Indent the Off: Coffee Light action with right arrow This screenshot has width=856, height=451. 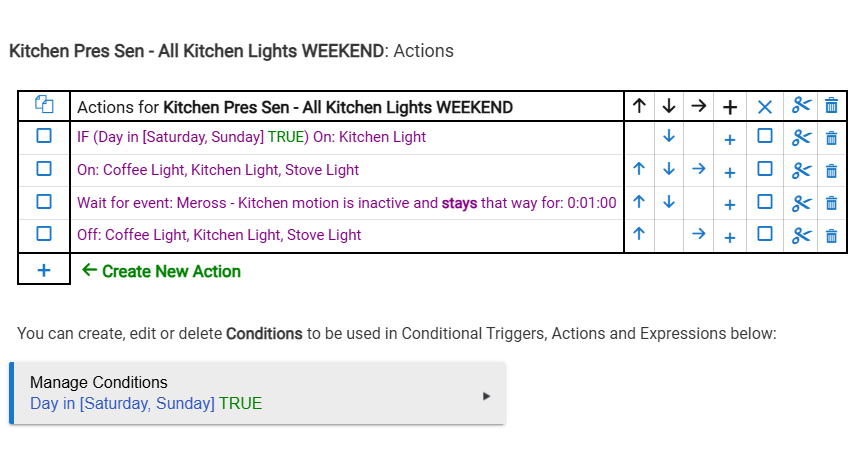pos(699,235)
